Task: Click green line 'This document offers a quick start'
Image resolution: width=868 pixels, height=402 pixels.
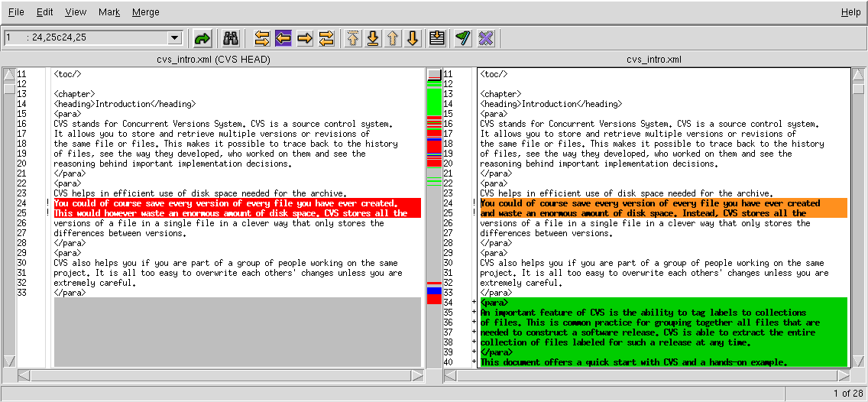Action: pos(664,362)
